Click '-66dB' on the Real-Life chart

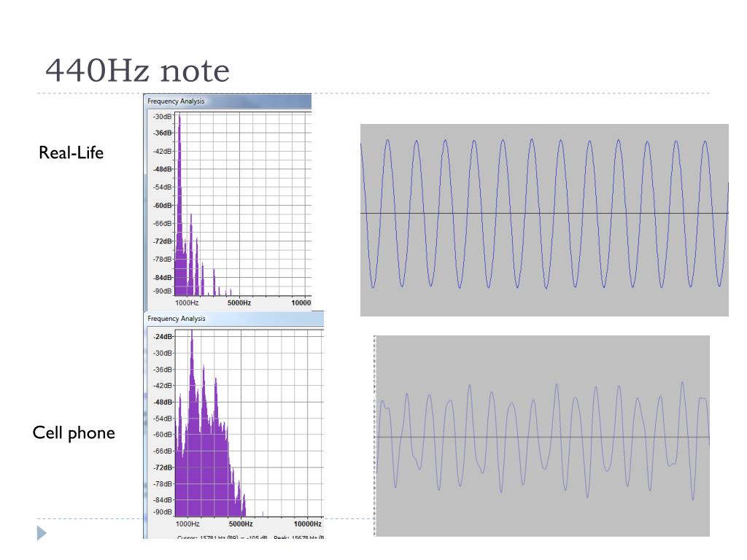click(x=162, y=223)
